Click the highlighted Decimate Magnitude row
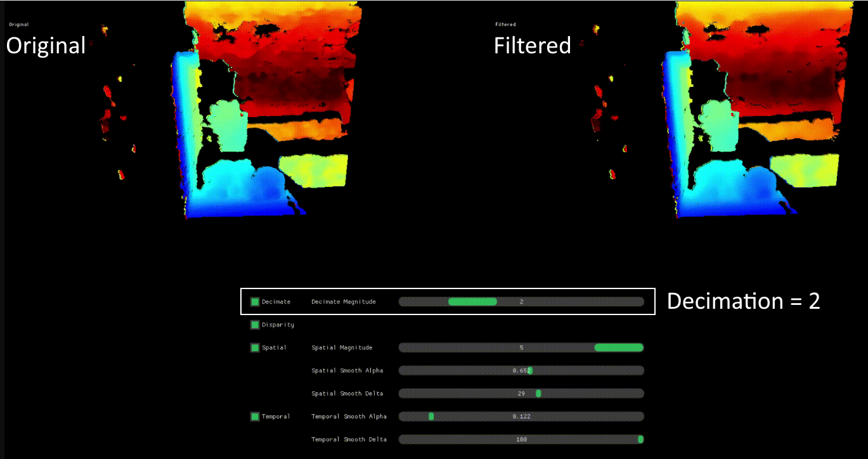 tap(446, 302)
